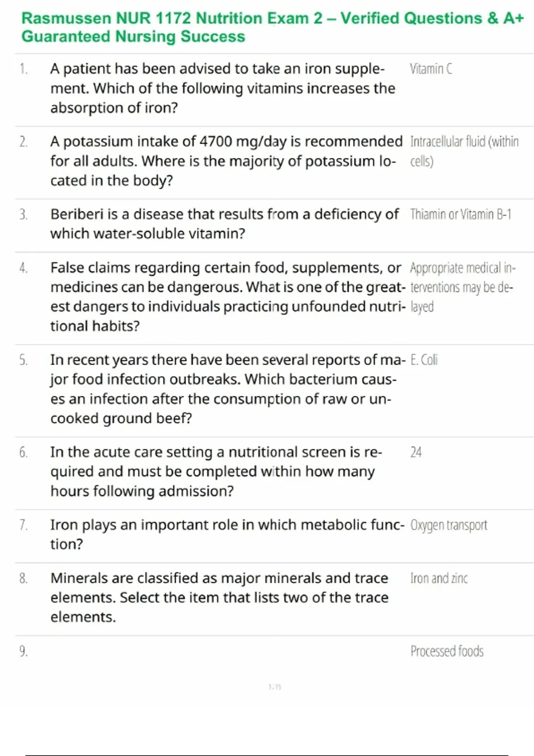This screenshot has width=534, height=756.
Task: Select question 2 about potassium intake
Action: pos(226,161)
